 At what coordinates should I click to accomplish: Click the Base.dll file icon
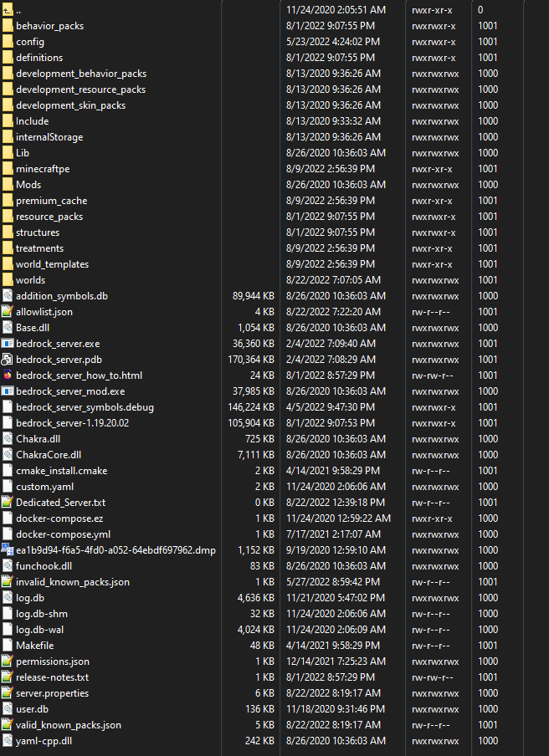(x=8, y=327)
